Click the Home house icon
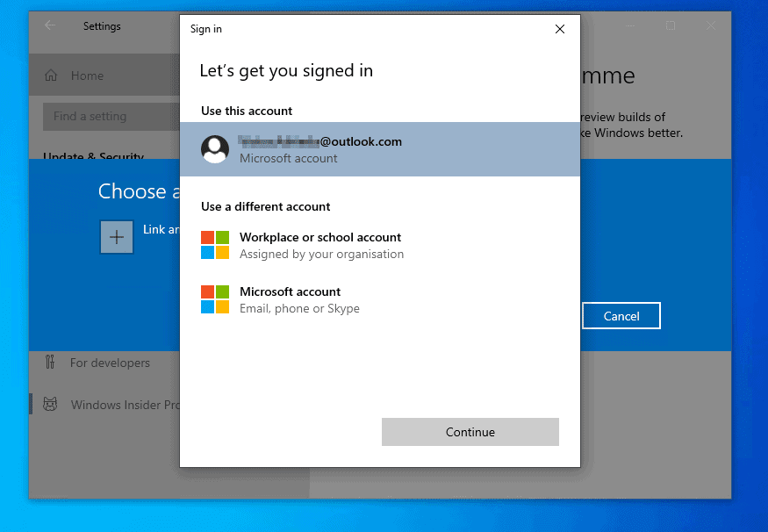The width and height of the screenshot is (768, 532). pyautogui.click(x=51, y=75)
